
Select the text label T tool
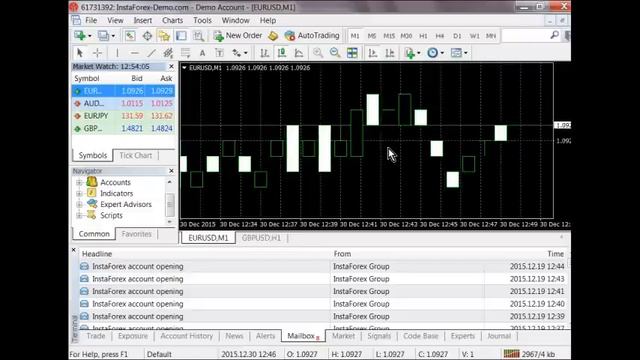click(220, 53)
